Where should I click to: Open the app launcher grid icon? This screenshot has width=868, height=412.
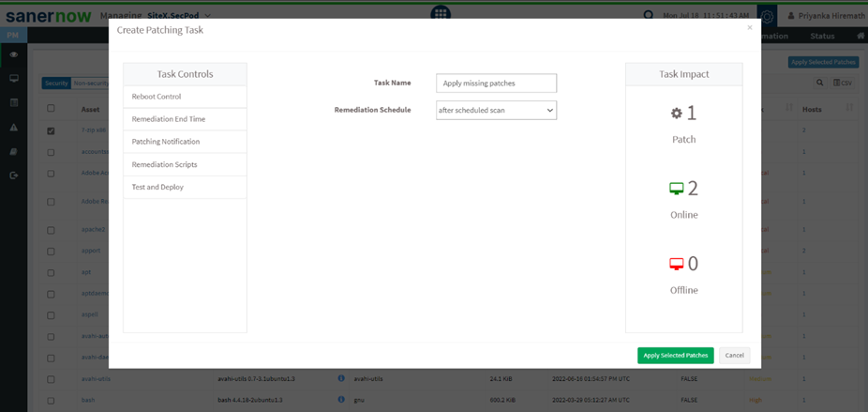pyautogui.click(x=441, y=13)
